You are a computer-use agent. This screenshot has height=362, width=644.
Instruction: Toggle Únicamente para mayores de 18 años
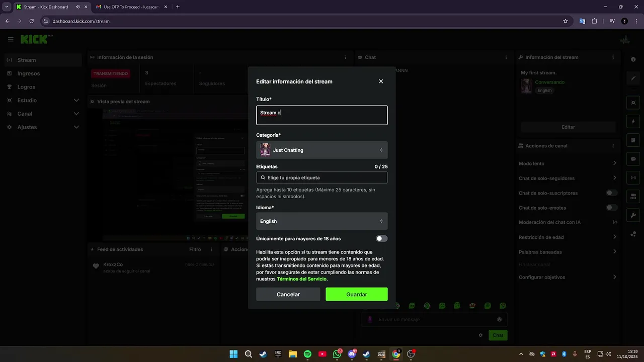coord(382,239)
